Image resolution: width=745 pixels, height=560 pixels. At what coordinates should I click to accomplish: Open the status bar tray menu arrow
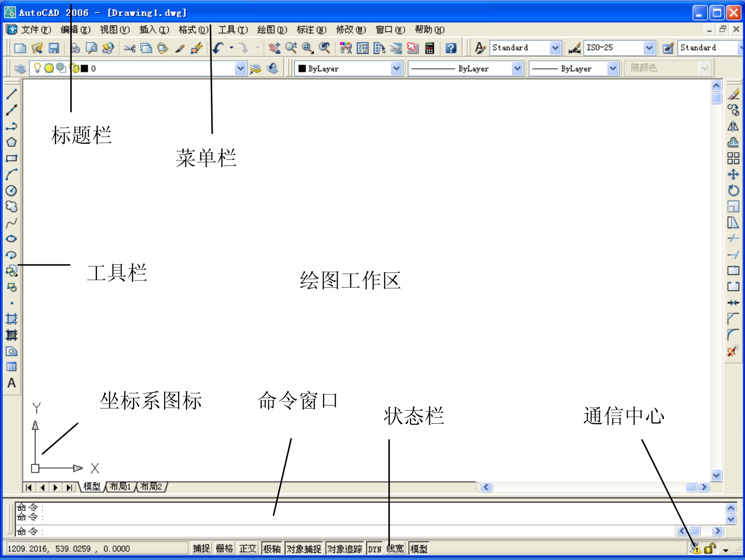pos(726,550)
